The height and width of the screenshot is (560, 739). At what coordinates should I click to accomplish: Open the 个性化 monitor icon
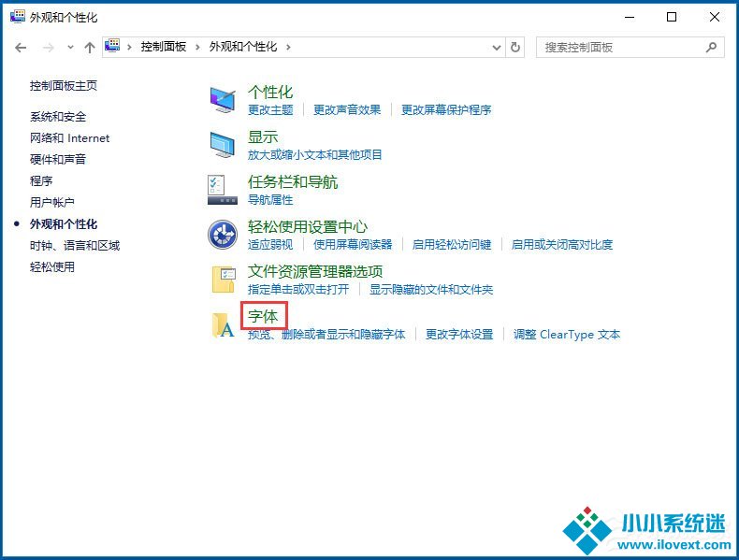[x=223, y=100]
